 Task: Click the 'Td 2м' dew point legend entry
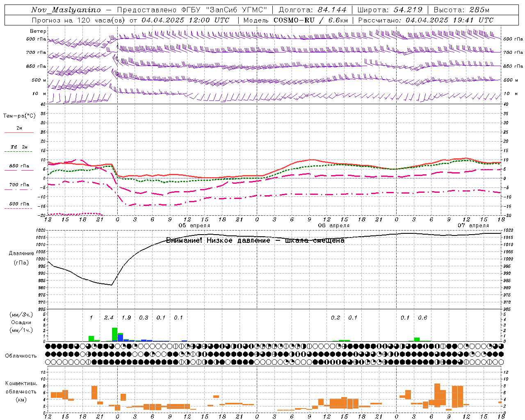pos(19,147)
